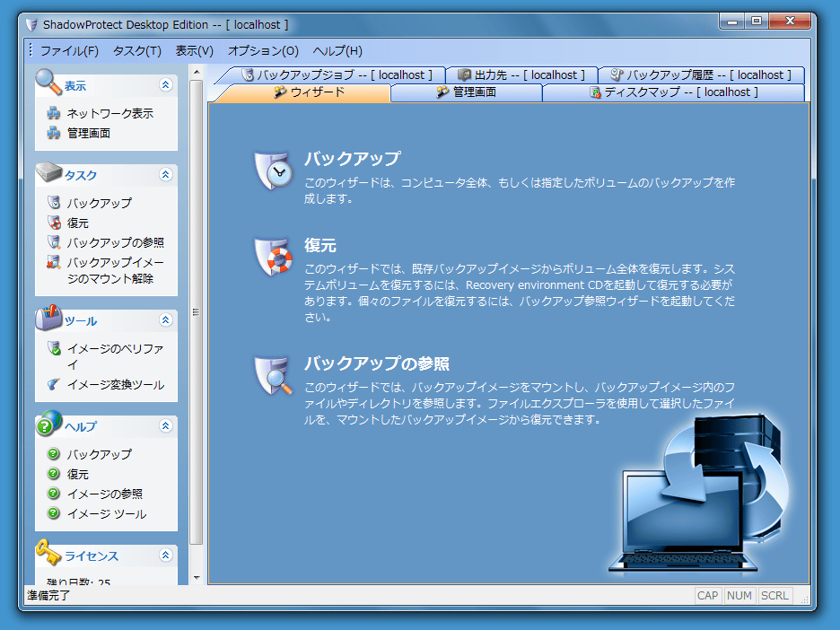Click the magnifier icon of 表示 panel
Viewport: 840px width, 630px height.
[x=48, y=82]
